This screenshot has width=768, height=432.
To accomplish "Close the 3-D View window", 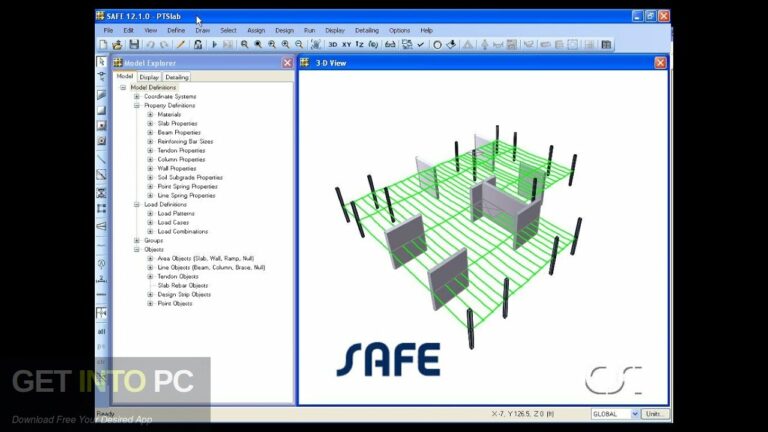I will (x=660, y=63).
